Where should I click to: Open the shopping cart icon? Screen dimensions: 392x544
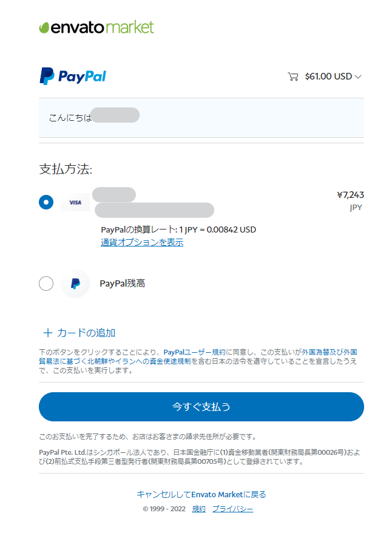(293, 76)
